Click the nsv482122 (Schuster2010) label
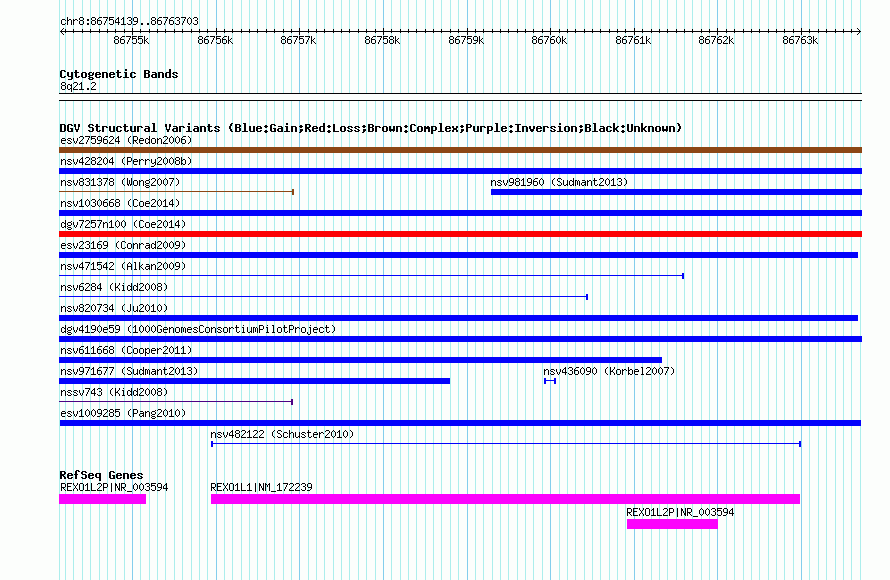The height and width of the screenshot is (580, 890). pos(282,434)
